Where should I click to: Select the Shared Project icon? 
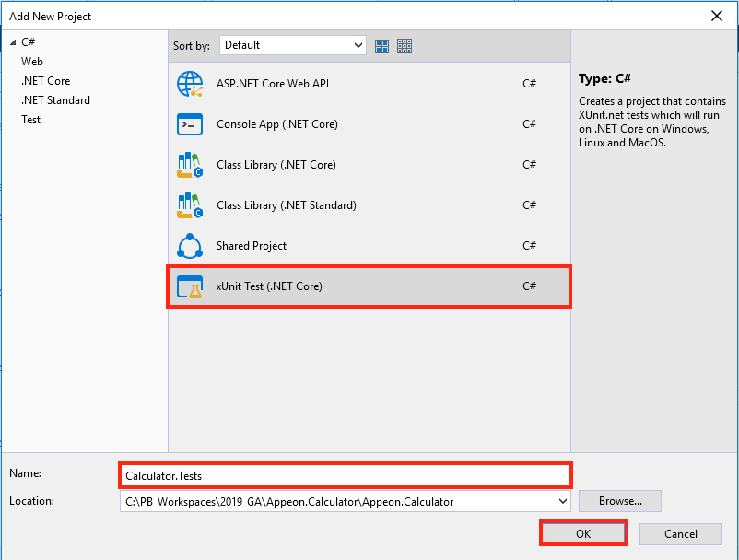[x=190, y=246]
